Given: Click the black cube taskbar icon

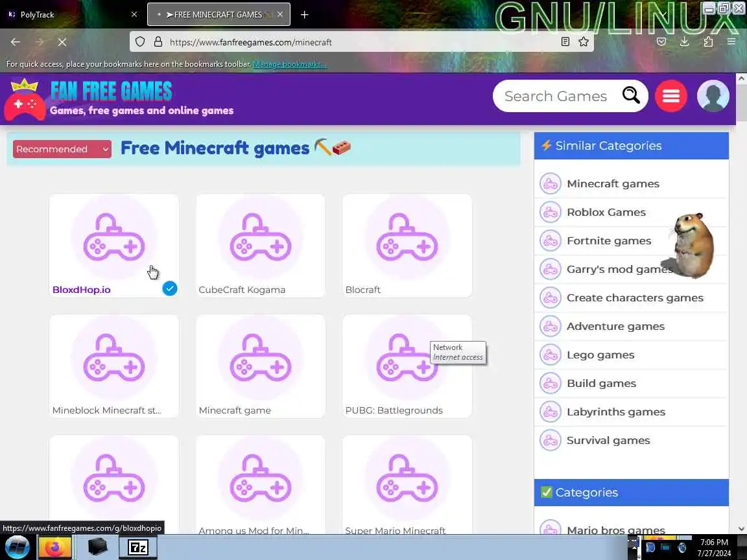Looking at the screenshot, I should click(x=97, y=546).
